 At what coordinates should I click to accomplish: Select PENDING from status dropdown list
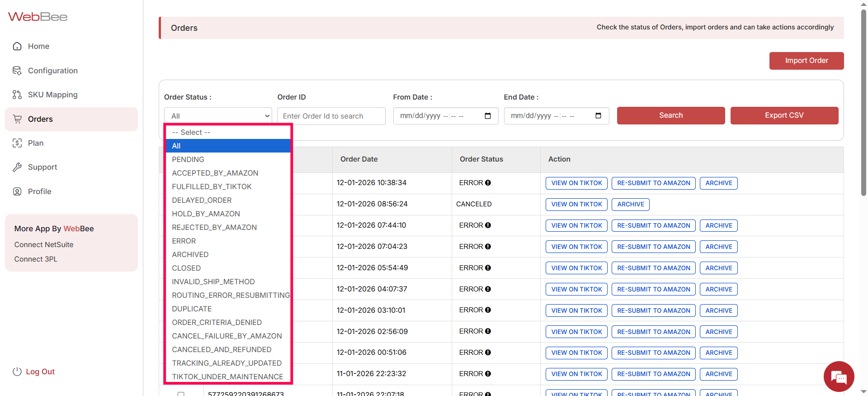coord(188,159)
